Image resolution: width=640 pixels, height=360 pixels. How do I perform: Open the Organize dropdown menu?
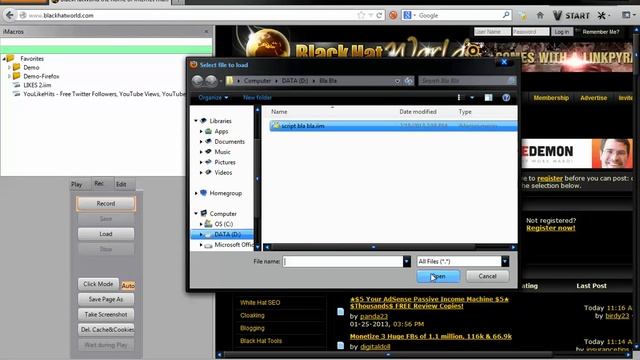tap(213, 98)
